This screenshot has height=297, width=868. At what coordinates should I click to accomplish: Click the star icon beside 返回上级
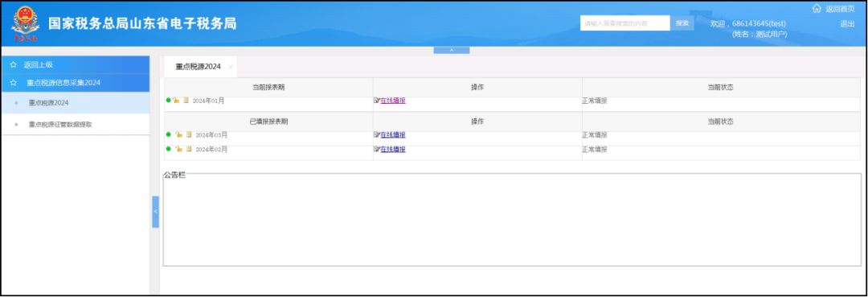(x=14, y=64)
